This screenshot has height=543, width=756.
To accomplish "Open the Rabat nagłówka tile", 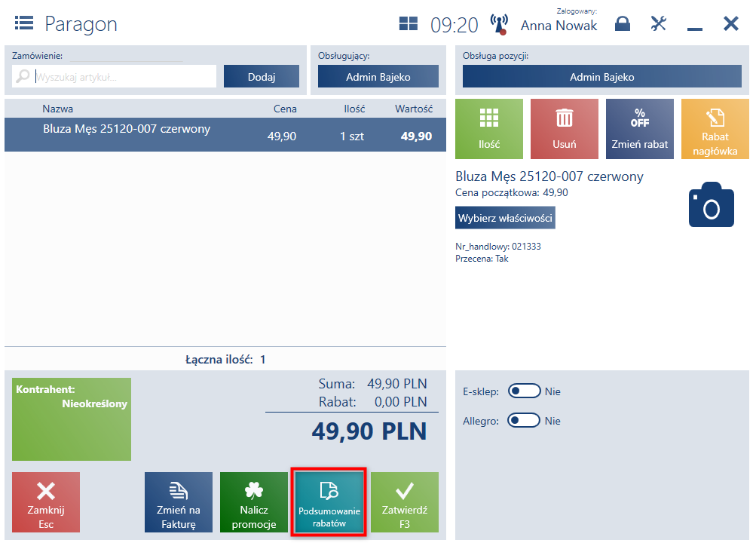I will pyautogui.click(x=715, y=129).
